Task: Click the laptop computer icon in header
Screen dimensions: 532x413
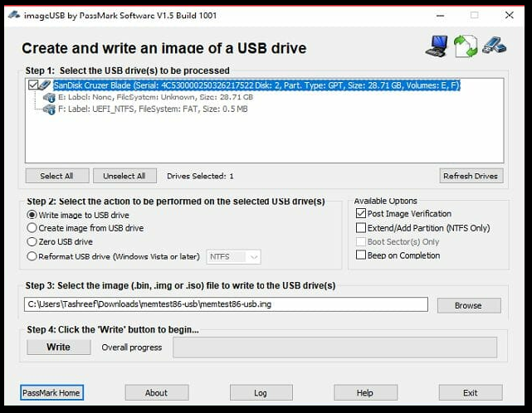Action: coord(437,46)
